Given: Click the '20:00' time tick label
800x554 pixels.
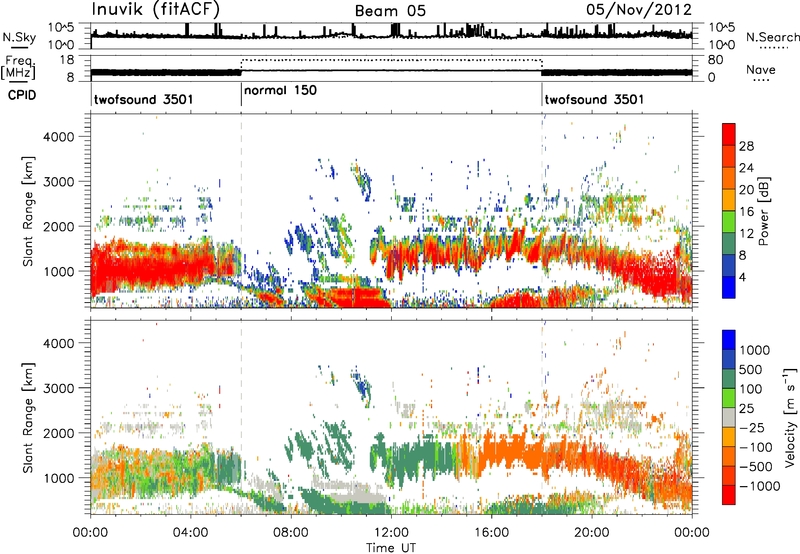Looking at the screenshot, I should tap(591, 533).
